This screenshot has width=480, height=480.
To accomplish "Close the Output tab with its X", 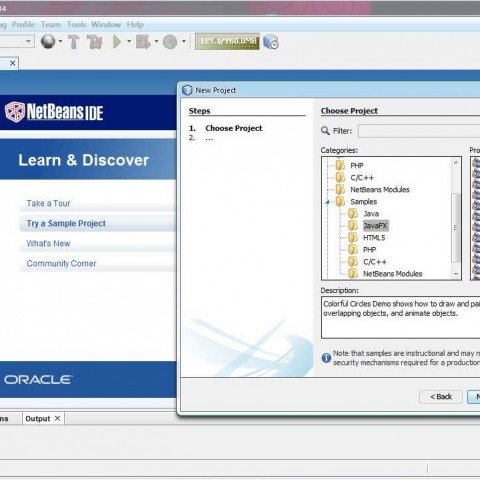I will click(x=57, y=418).
